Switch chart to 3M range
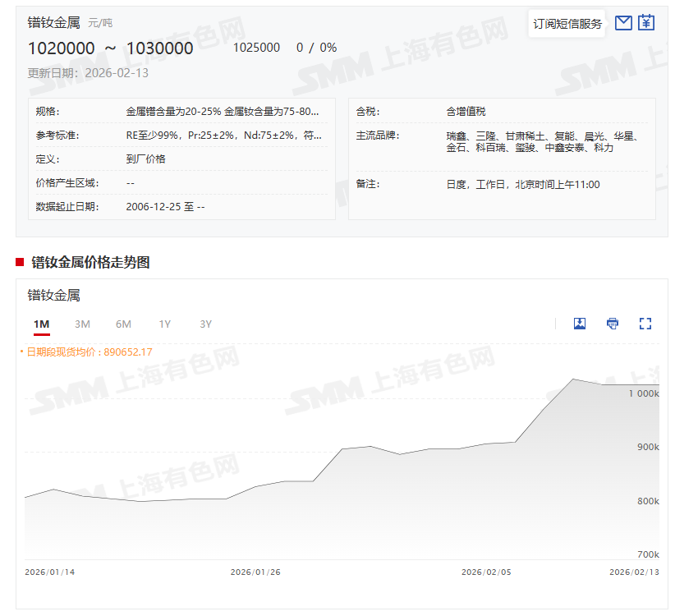This screenshot has width=675, height=616. tap(82, 324)
